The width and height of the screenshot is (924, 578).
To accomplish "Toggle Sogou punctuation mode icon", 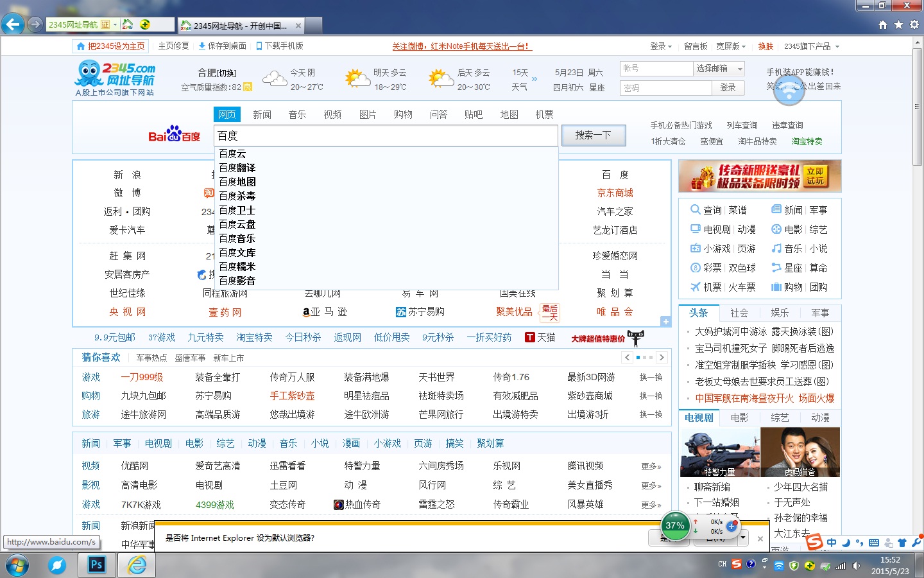I will (x=860, y=543).
